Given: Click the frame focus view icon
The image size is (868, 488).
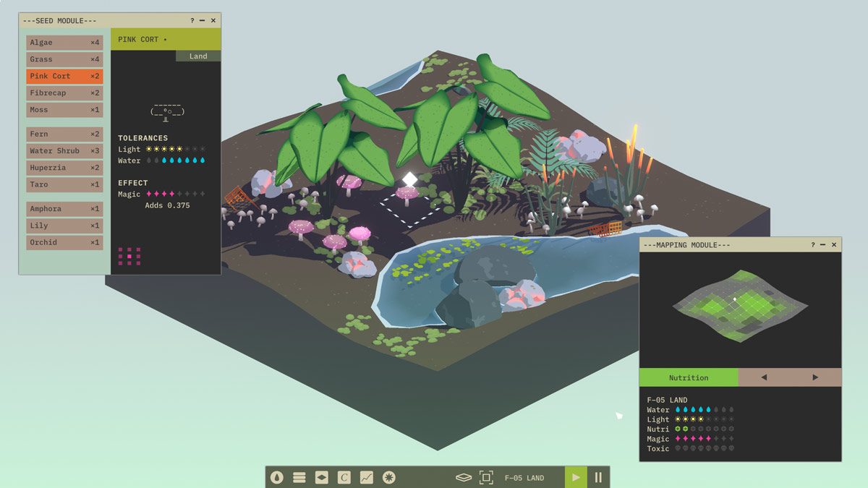Looking at the screenshot, I should tap(486, 477).
